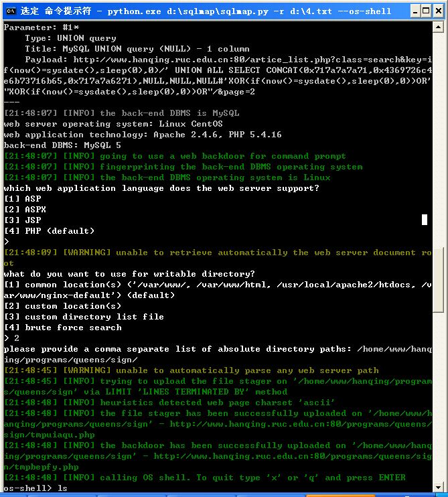
Task: Click the WARNING 'unable to retrieve automatically' line
Action: click(x=218, y=253)
